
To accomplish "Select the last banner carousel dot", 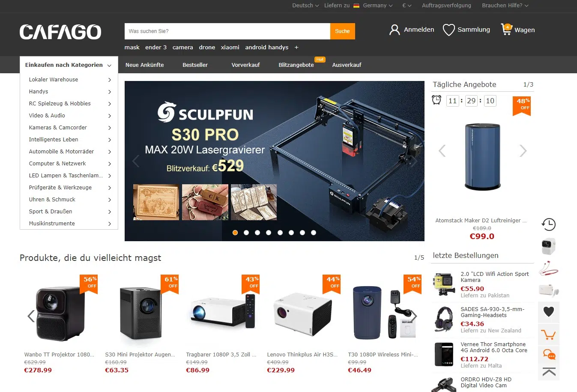I will [x=314, y=233].
